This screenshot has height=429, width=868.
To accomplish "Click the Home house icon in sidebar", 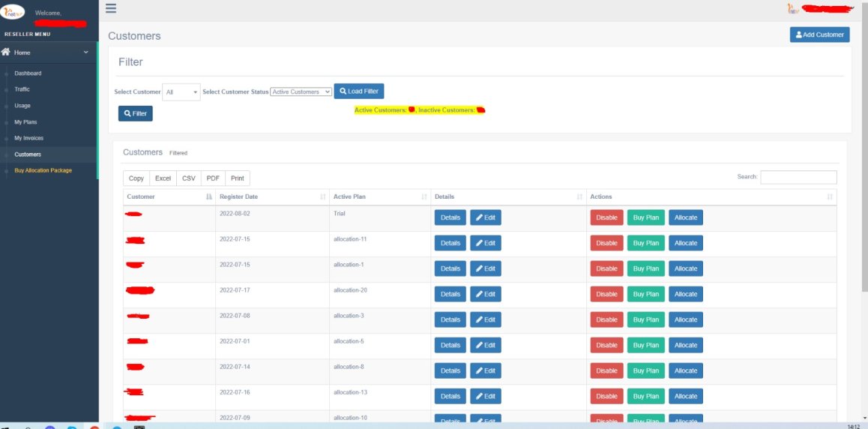I will coord(6,52).
